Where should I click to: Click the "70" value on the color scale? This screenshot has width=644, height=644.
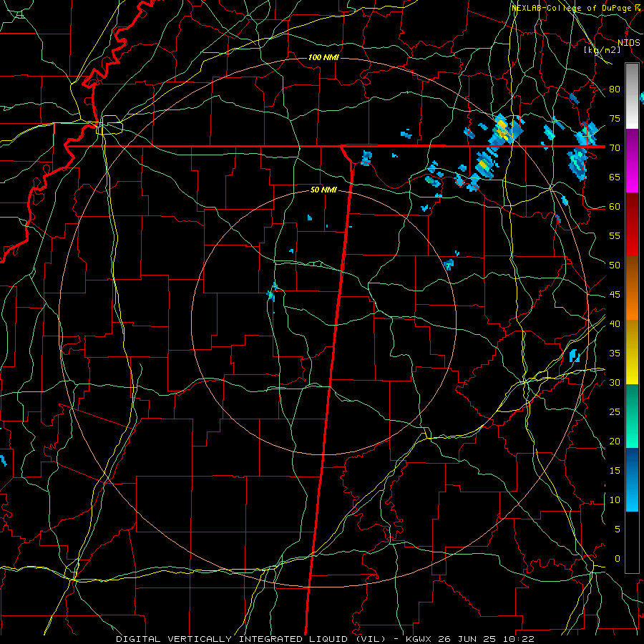(x=615, y=148)
